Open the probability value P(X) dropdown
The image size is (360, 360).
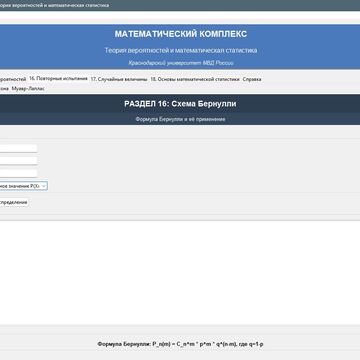pyautogui.click(x=23, y=186)
